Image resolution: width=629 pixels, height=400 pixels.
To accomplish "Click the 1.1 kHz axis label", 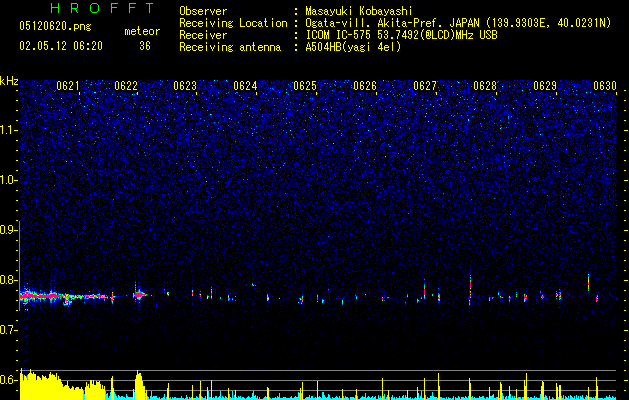I will (x=10, y=130).
